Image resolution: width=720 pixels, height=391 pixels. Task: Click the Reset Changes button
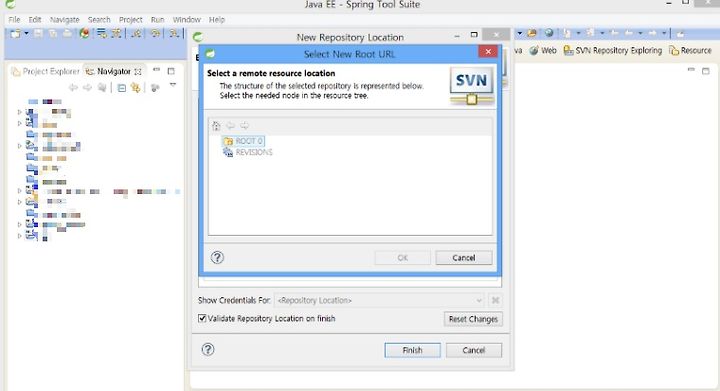[x=473, y=319]
